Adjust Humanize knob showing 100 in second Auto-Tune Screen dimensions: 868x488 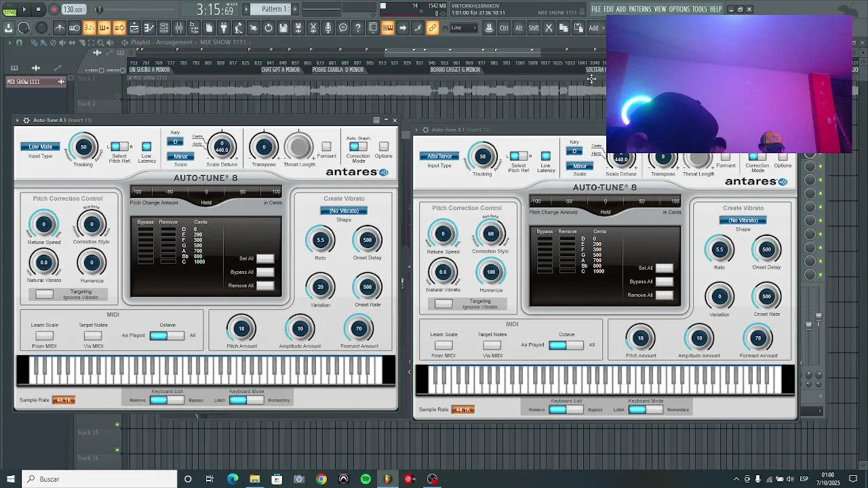pos(491,272)
